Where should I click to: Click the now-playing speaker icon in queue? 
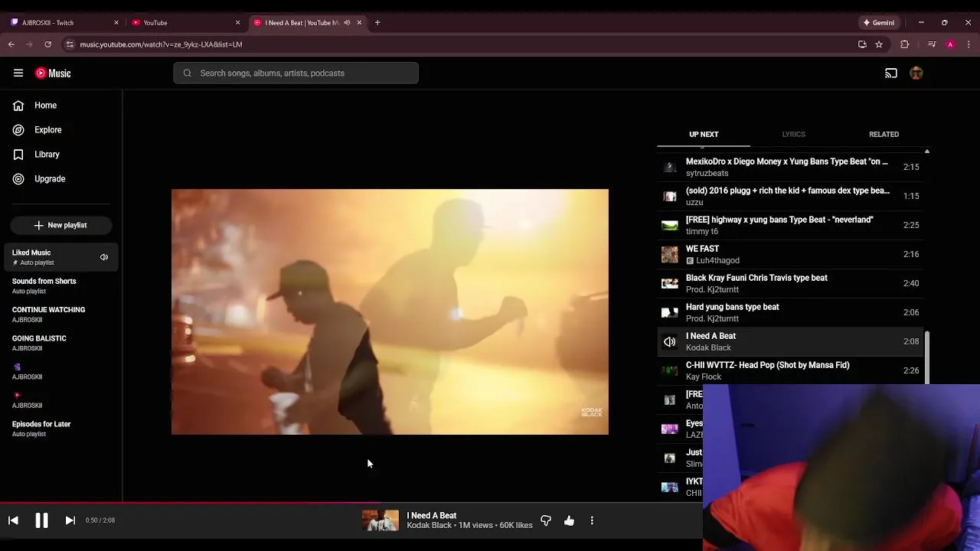coord(670,341)
